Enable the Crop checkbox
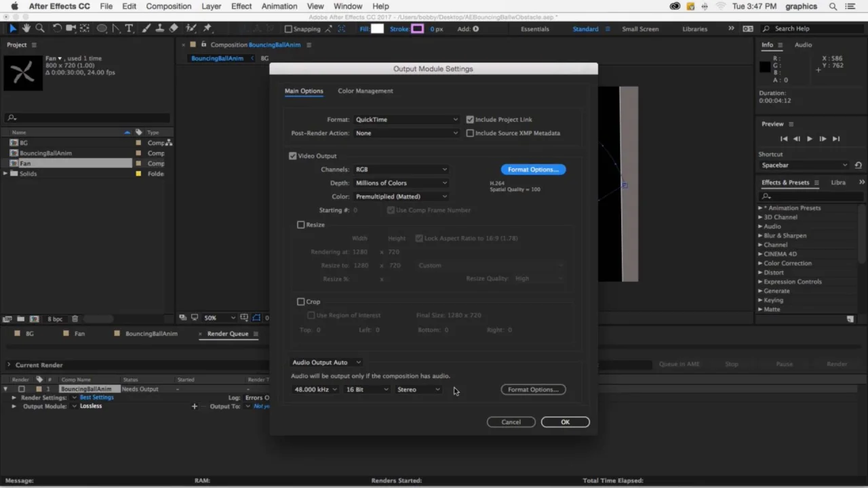This screenshot has height=488, width=868. (301, 302)
